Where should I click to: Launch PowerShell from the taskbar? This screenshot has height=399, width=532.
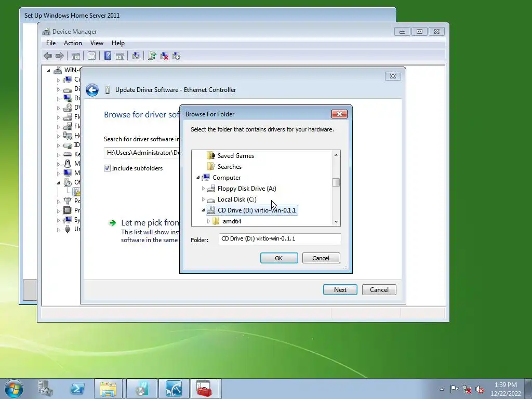pyautogui.click(x=77, y=389)
